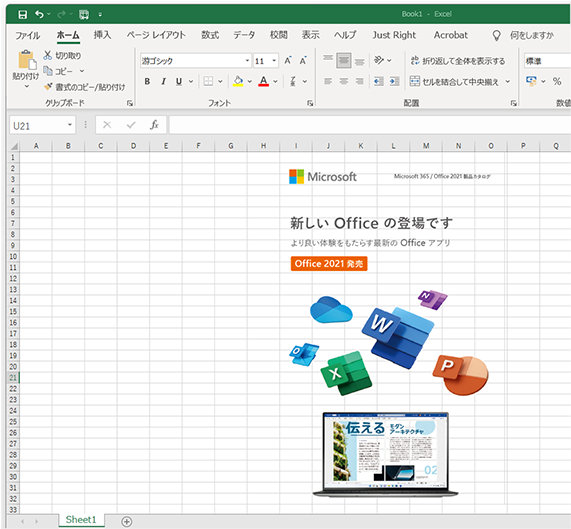This screenshot has height=529, width=571.
Task: Align text right
Action: click(360, 81)
